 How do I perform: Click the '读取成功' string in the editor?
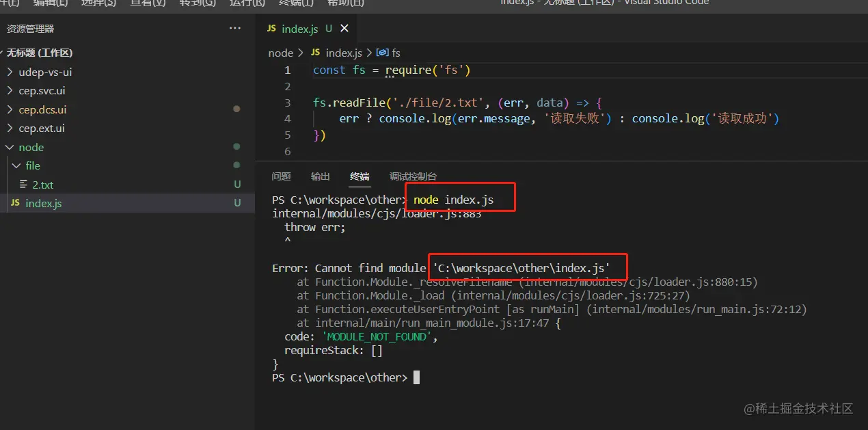tap(743, 118)
